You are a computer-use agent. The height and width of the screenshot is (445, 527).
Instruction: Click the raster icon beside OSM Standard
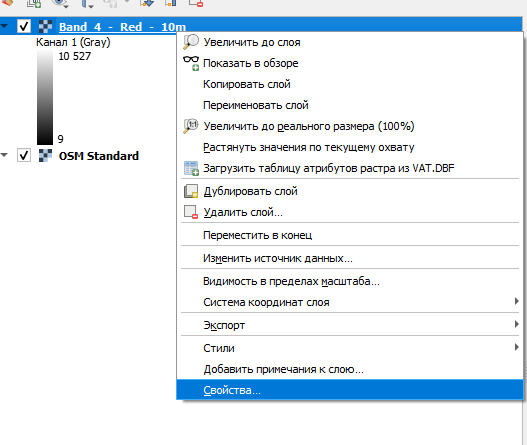[45, 156]
